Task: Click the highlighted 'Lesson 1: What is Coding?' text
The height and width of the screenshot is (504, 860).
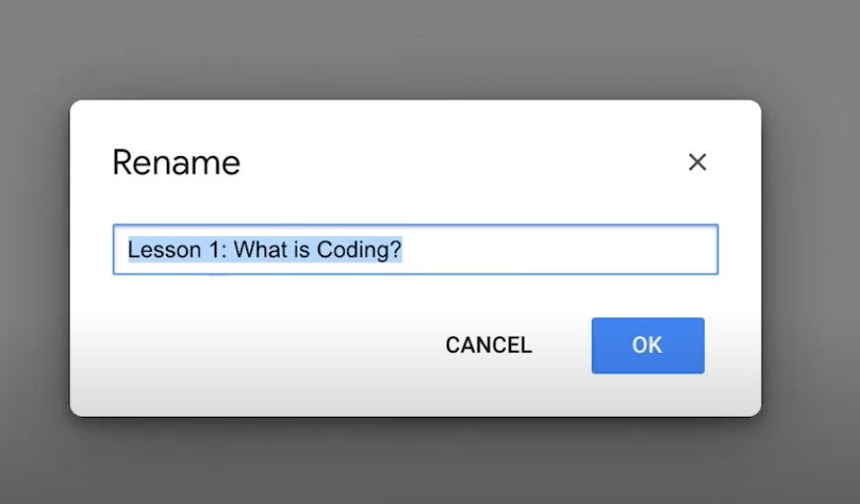Action: click(264, 250)
